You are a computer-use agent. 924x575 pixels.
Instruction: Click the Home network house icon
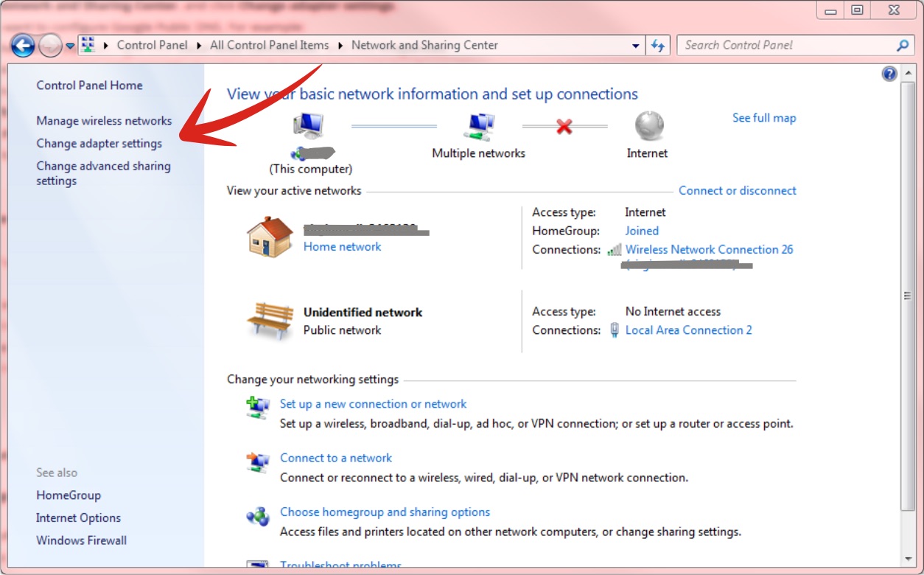[x=270, y=237]
